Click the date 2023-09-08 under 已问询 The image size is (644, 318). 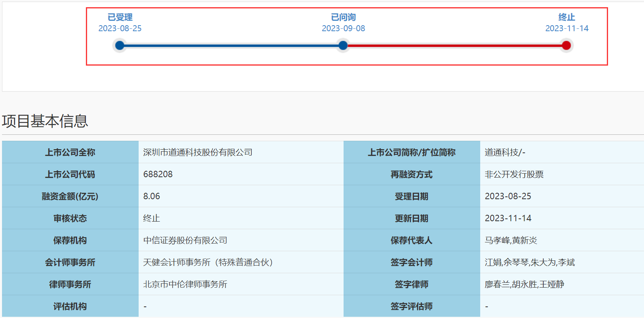[x=343, y=28]
